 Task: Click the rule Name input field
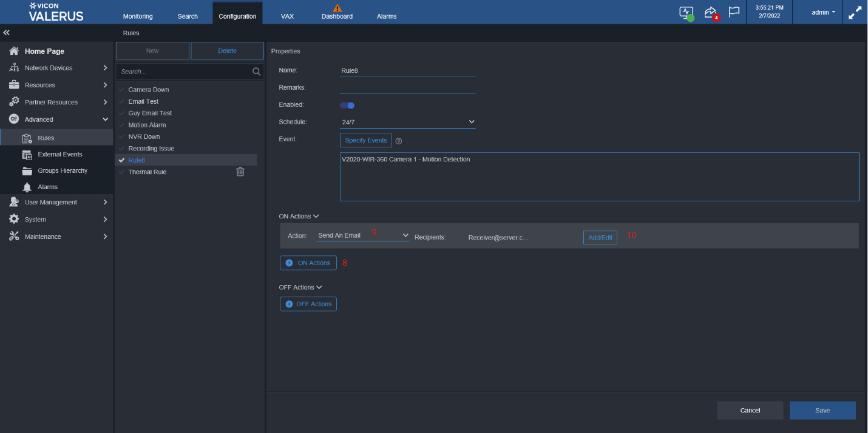(407, 70)
